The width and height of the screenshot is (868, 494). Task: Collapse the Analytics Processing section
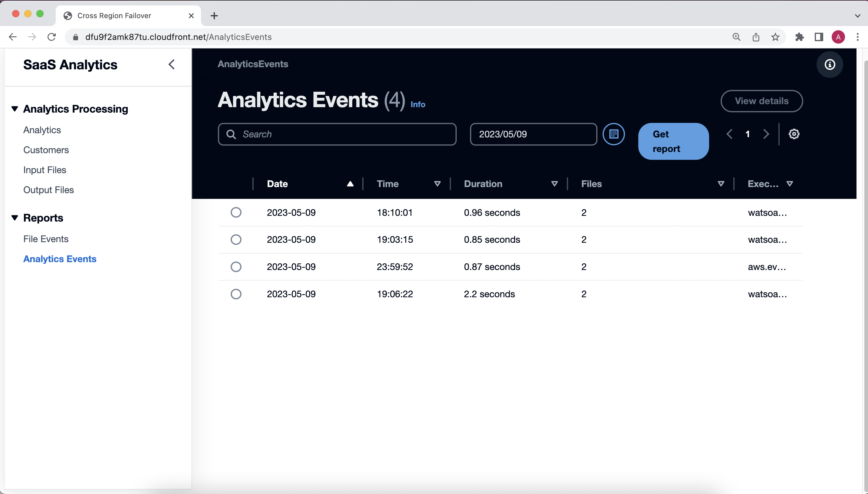coord(15,109)
